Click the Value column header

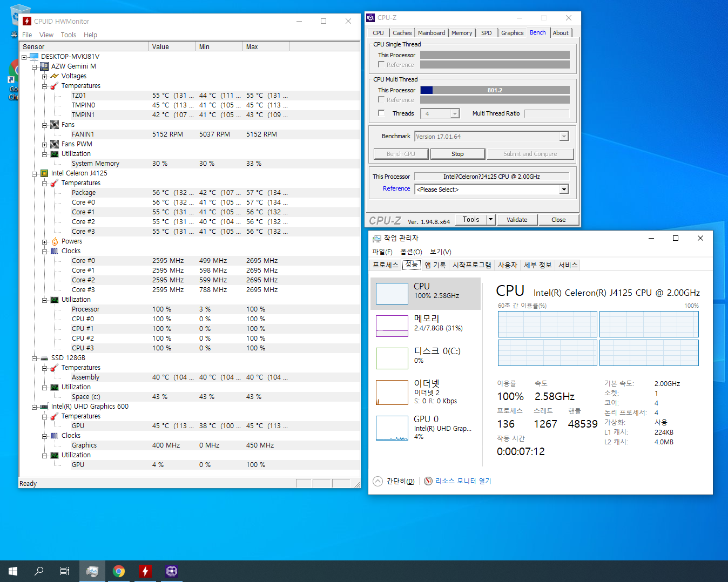172,47
